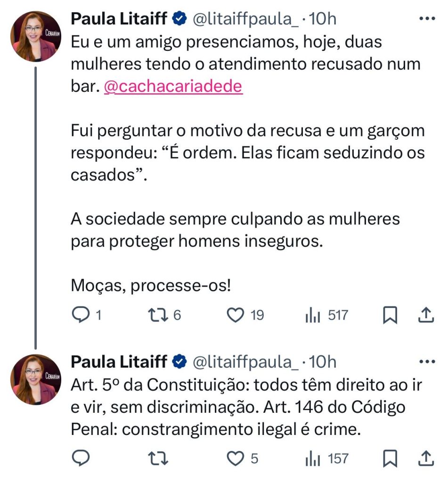Bookmark the first tweet
Image resolution: width=448 pixels, height=482 pixels.
click(x=389, y=315)
